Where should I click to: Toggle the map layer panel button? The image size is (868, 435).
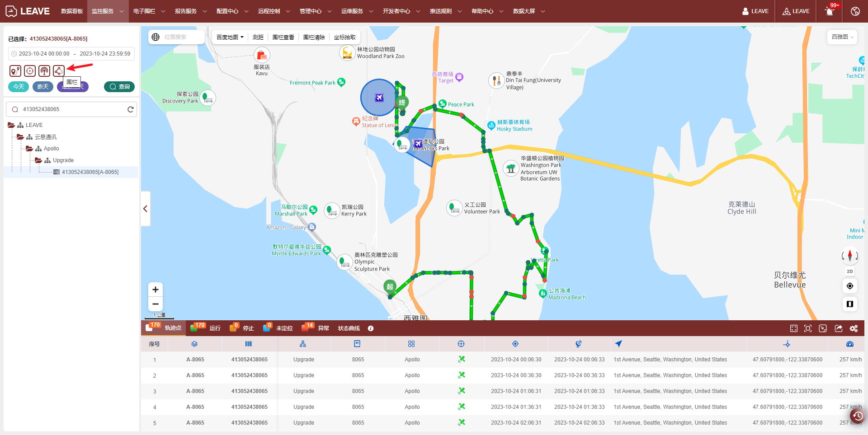[x=850, y=304]
